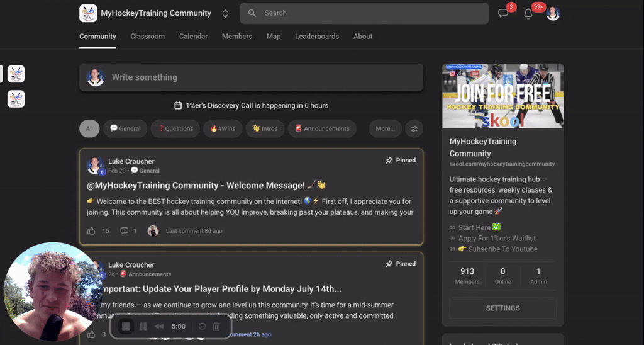Click the 0 Online count
Screen dimensions: 644x345
point(502,276)
